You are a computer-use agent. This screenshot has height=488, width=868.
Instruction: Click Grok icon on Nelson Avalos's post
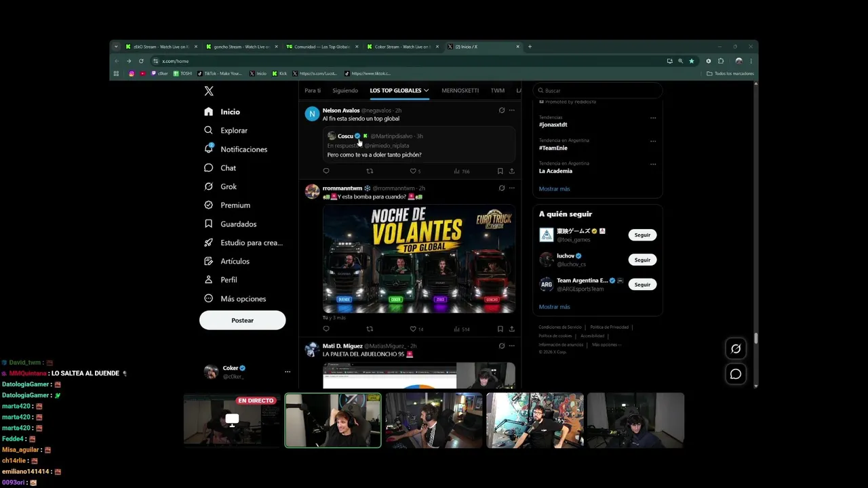coord(502,110)
